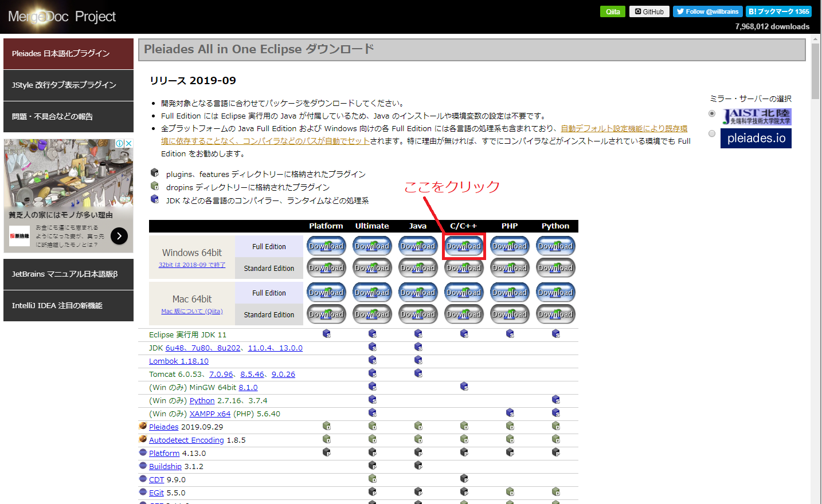The width and height of the screenshot is (822, 504).
Task: Click the Eclipse JDK 11 icon under Platform column
Action: point(326,334)
